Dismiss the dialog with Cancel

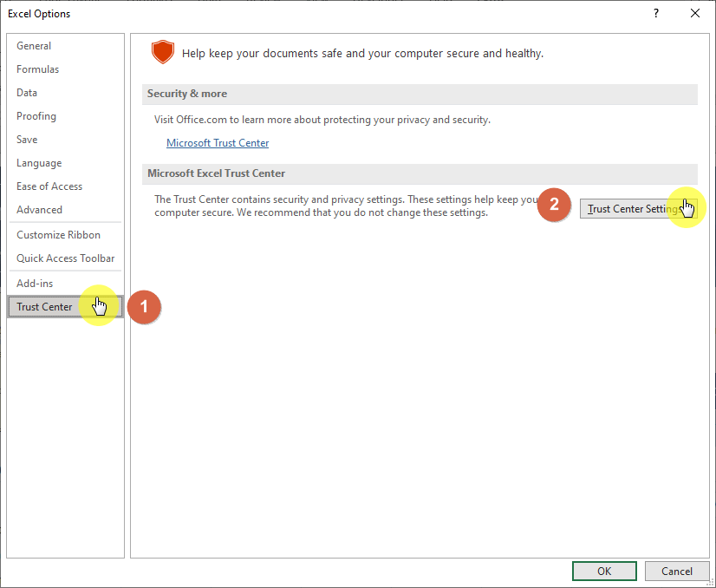tap(677, 572)
